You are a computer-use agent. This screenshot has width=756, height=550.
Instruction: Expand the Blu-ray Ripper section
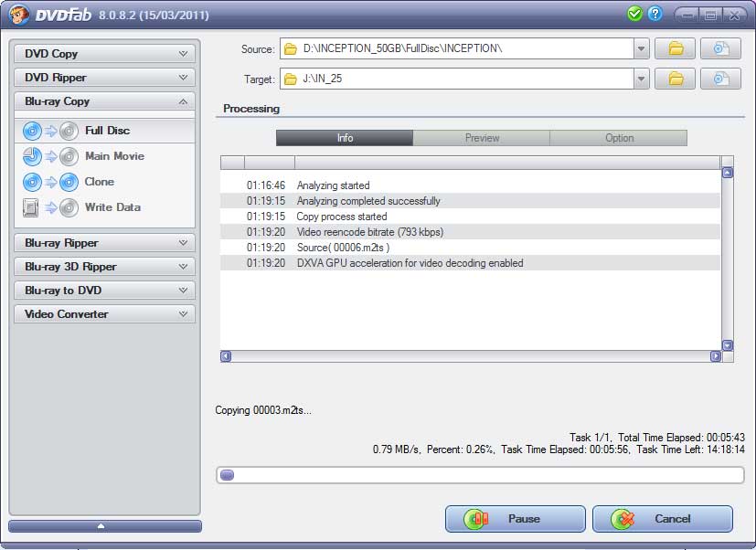point(104,242)
